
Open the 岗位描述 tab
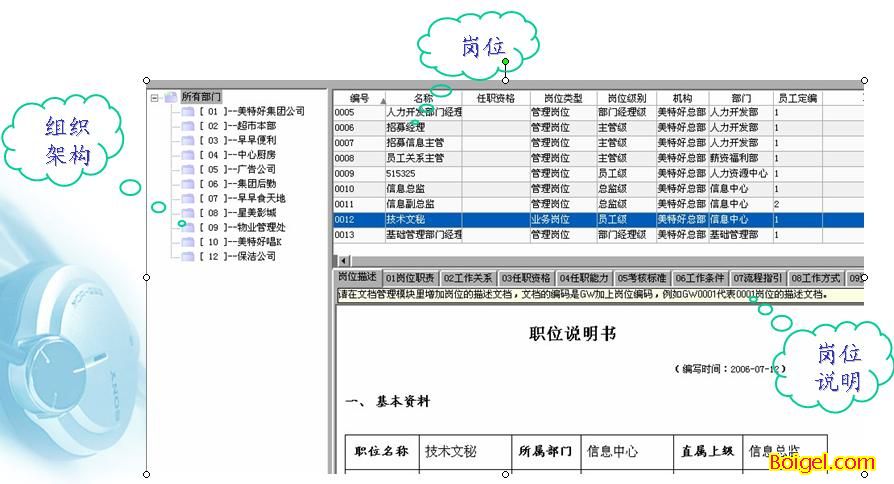click(357, 277)
